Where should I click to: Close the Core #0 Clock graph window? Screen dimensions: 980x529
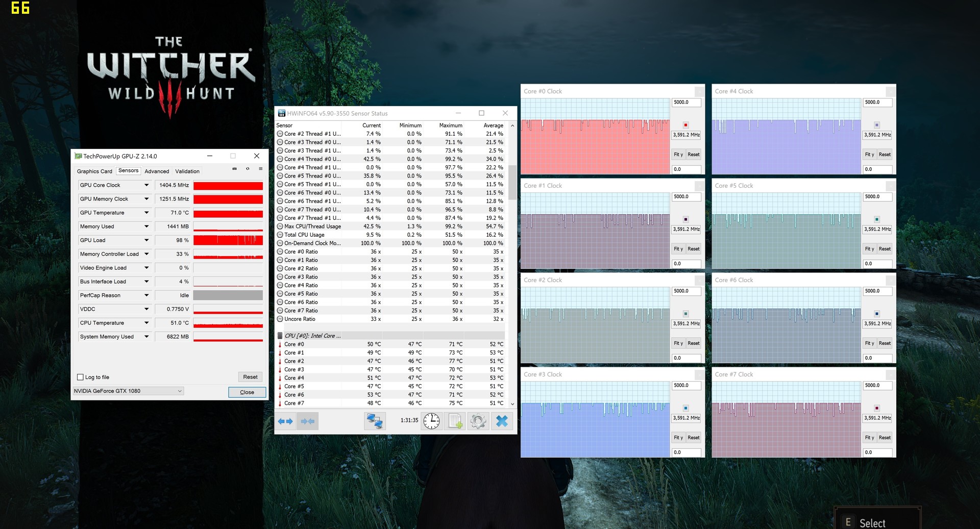[x=699, y=91]
